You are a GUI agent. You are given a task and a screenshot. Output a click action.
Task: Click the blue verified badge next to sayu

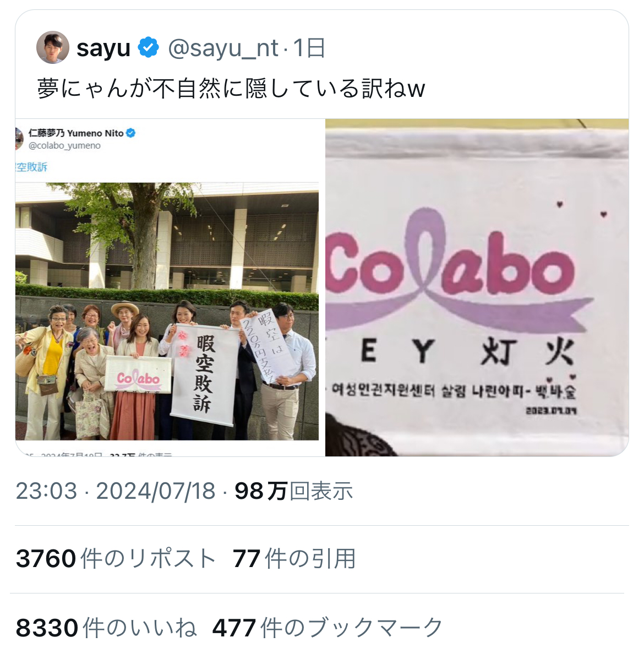coord(149,47)
